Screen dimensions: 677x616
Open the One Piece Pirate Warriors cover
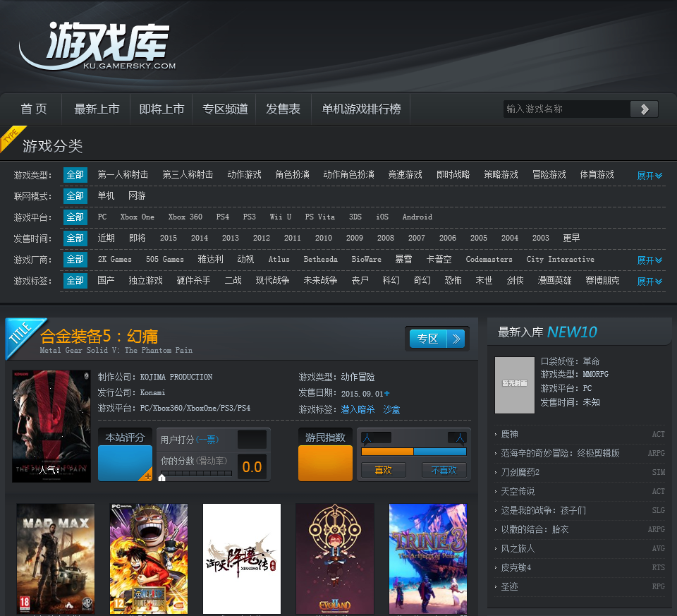click(x=149, y=559)
